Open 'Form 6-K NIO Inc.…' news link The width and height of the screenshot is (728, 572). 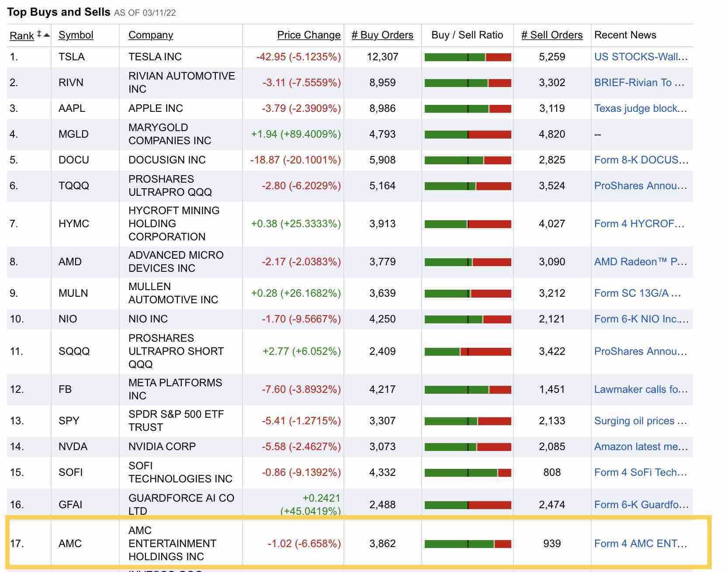[x=641, y=319]
